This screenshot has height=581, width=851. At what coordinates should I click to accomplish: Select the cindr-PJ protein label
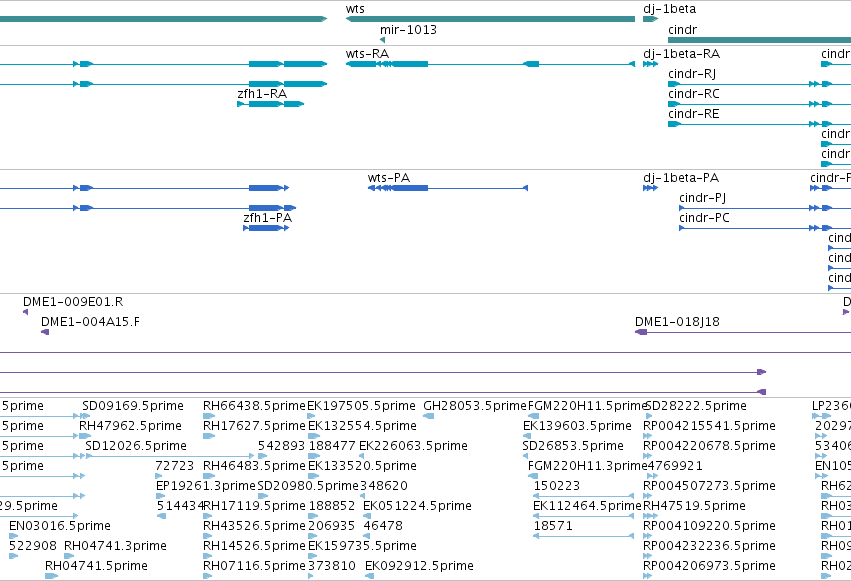[x=702, y=198]
